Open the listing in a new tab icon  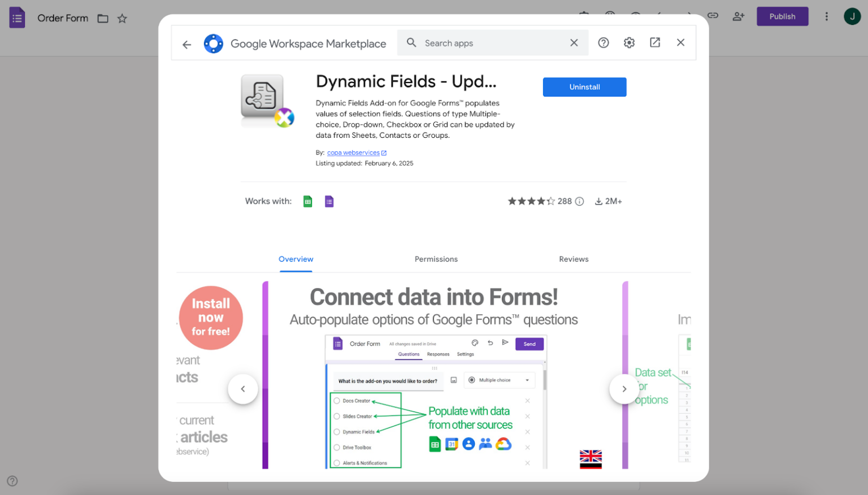(x=654, y=42)
